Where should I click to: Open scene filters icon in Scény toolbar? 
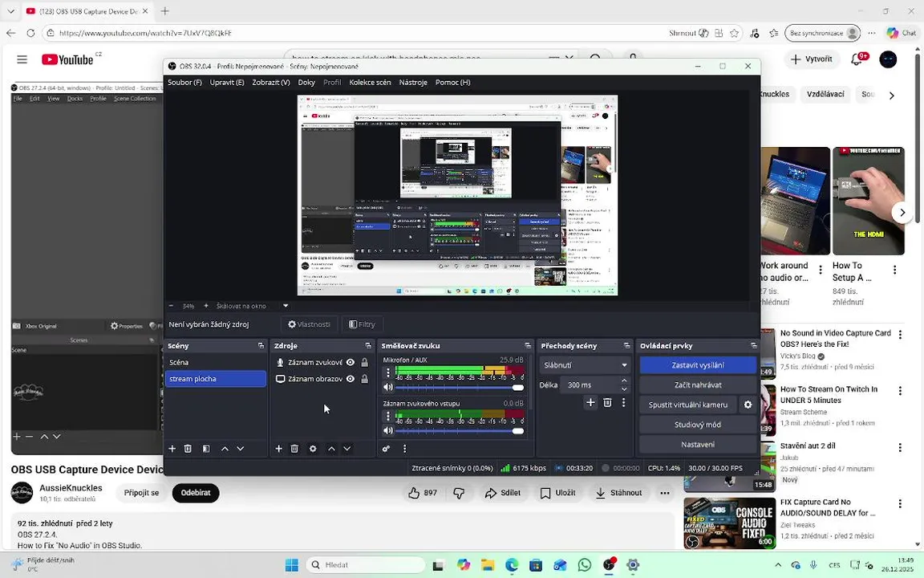[206, 449]
